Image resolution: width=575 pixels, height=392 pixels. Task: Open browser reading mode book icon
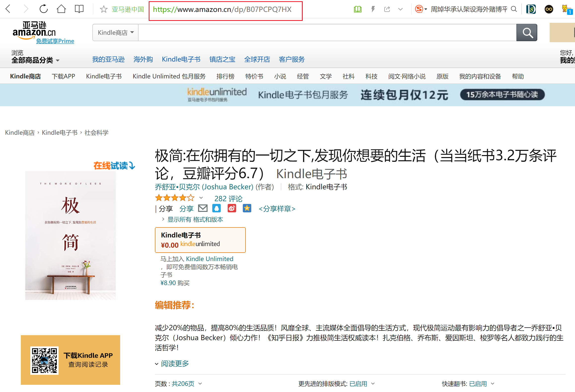[358, 9]
